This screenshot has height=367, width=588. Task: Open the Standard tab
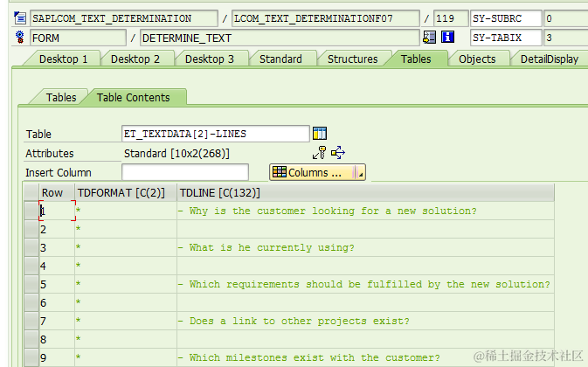[280, 59]
